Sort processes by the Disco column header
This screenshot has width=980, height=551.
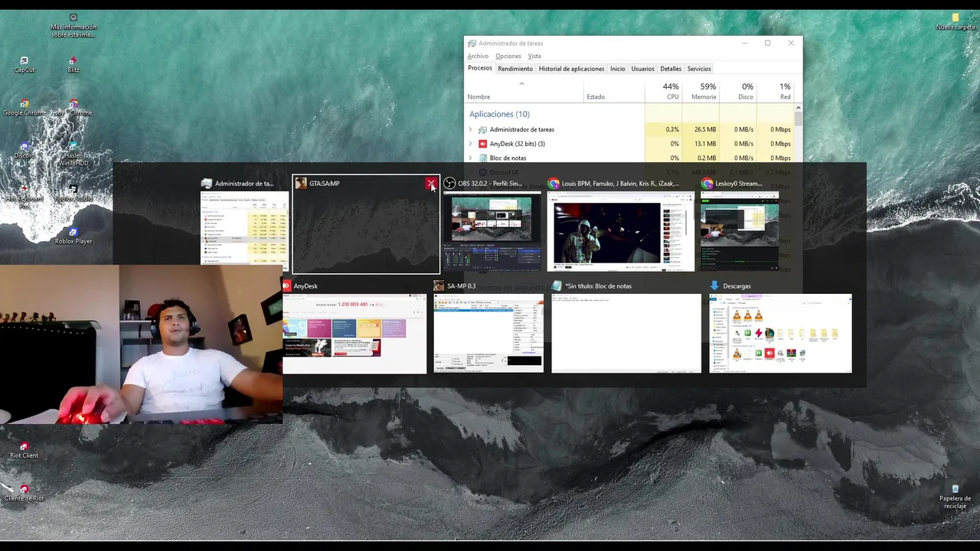738,90
